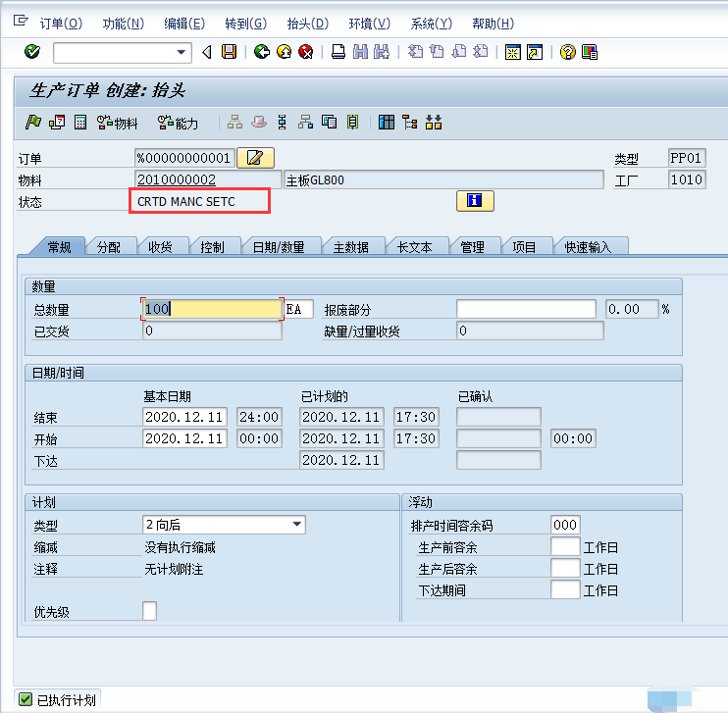Go to Last Page icon
Viewport: 728px width, 713px height.
[x=481, y=52]
